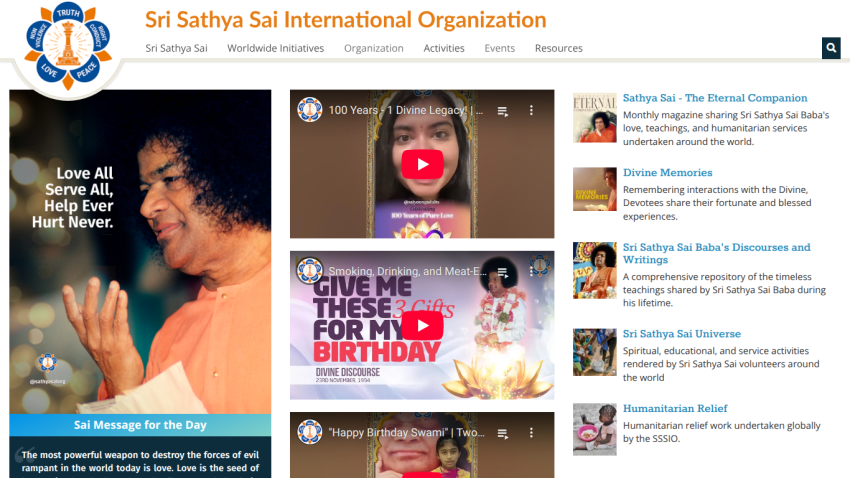Click channel avatar on '100 Years' video

point(310,110)
